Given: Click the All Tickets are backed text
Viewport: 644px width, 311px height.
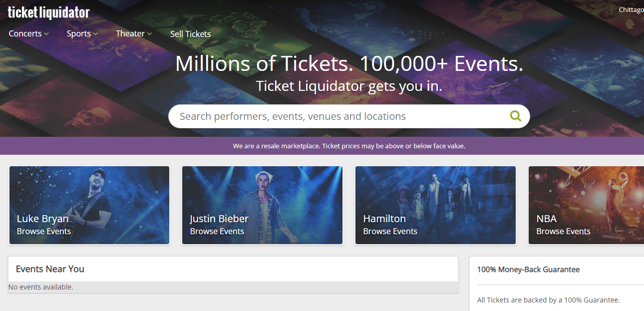Looking at the screenshot, I should pyautogui.click(x=548, y=300).
